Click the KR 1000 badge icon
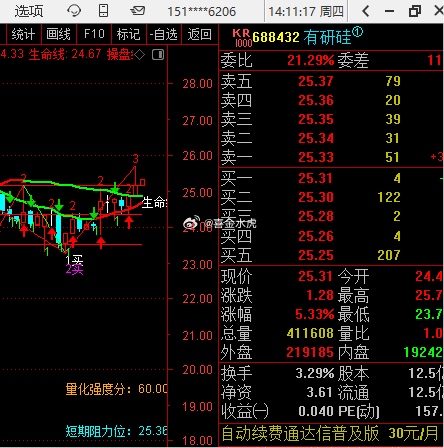The height and width of the screenshot is (448, 444). click(x=241, y=38)
